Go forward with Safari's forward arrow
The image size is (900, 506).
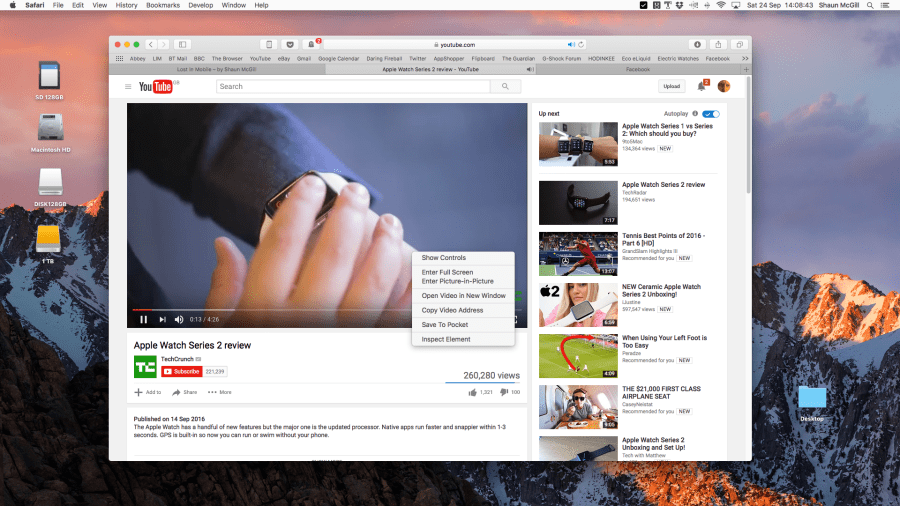[164, 45]
